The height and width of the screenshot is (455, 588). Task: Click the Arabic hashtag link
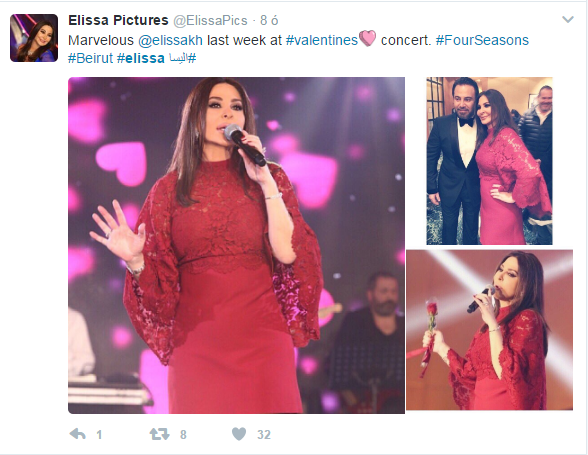pos(183,58)
